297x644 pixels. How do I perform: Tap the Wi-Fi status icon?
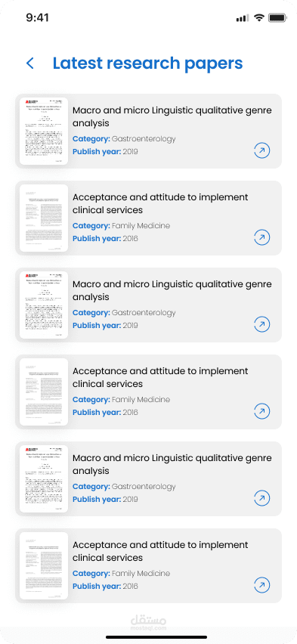258,17
